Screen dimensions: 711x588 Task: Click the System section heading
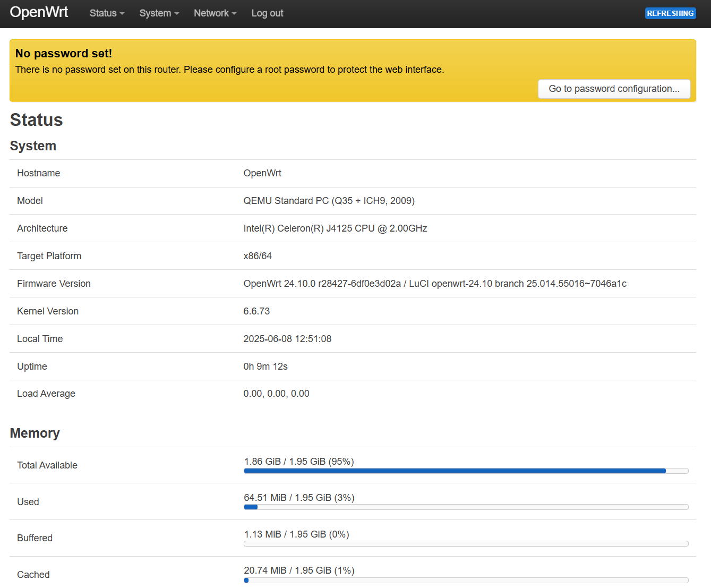coord(33,146)
